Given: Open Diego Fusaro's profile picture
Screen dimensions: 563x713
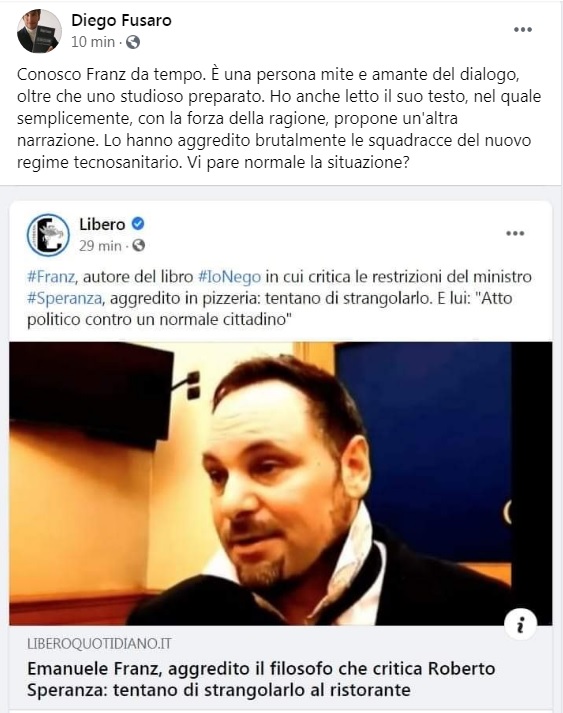Looking at the screenshot, I should tap(39, 31).
